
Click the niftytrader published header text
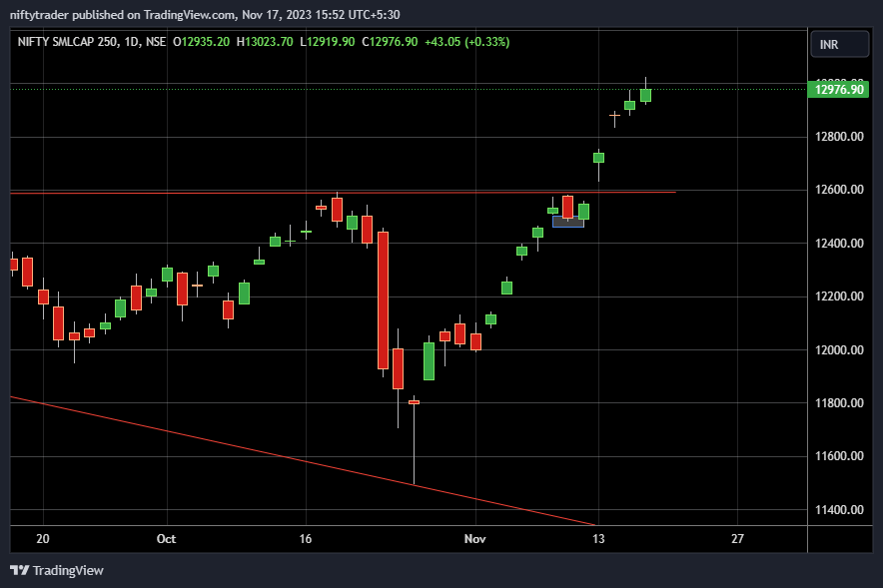[205, 15]
